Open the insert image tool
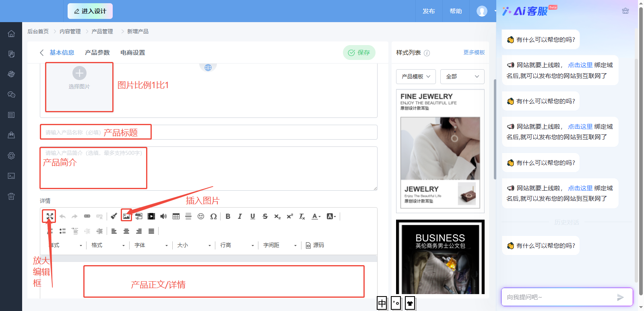 click(x=126, y=216)
